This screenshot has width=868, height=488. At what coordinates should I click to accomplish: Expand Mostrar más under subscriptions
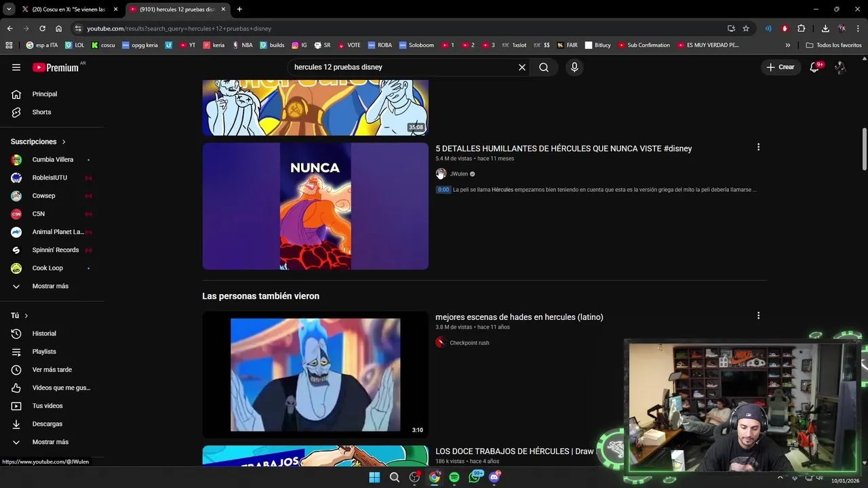pyautogui.click(x=50, y=286)
